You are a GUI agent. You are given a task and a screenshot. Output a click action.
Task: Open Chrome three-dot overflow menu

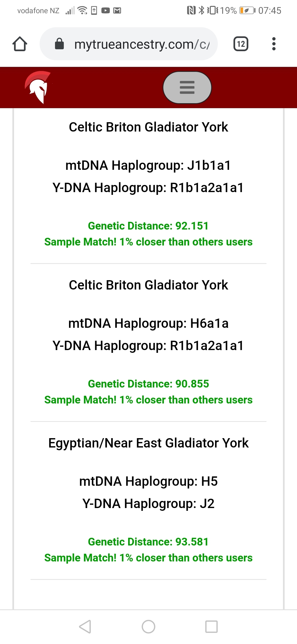274,44
